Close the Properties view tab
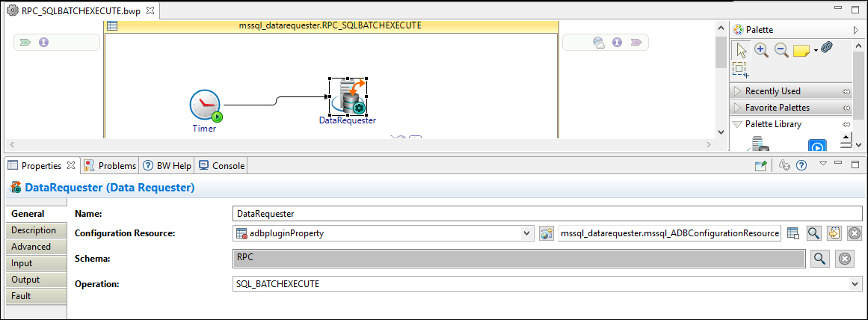The height and width of the screenshot is (320, 868). pos(70,165)
